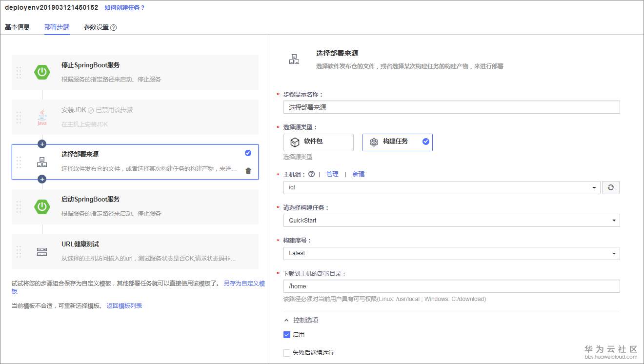Refresh the 主机组 host group list
Screen dimensions: 644x364
pyautogui.click(x=611, y=187)
